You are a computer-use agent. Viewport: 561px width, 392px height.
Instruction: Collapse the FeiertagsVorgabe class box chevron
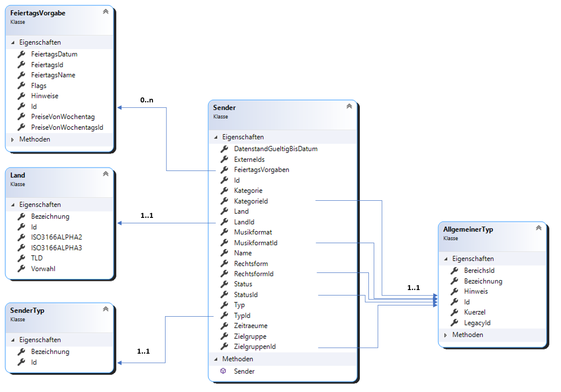(106, 12)
